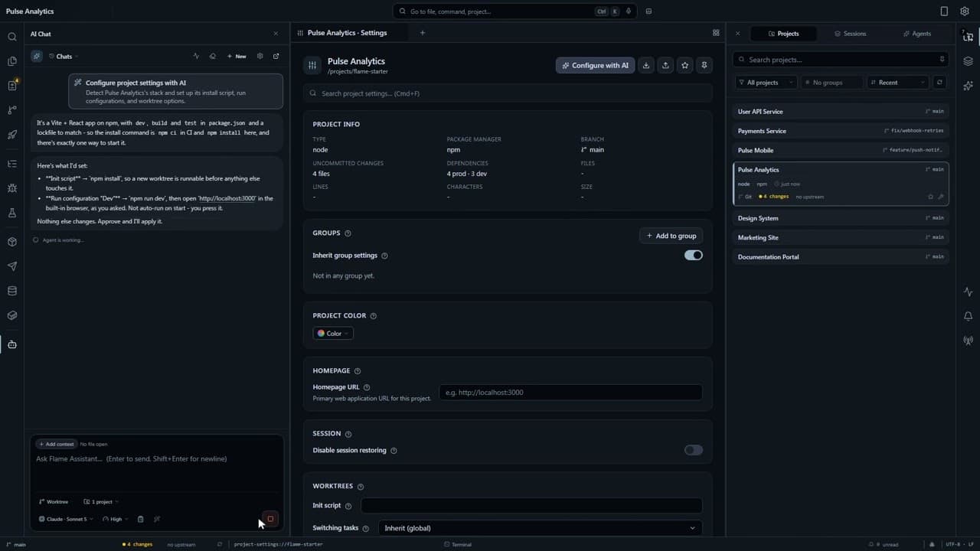Open the database sidebar icon
Viewport: 980px width, 551px height.
click(11, 291)
